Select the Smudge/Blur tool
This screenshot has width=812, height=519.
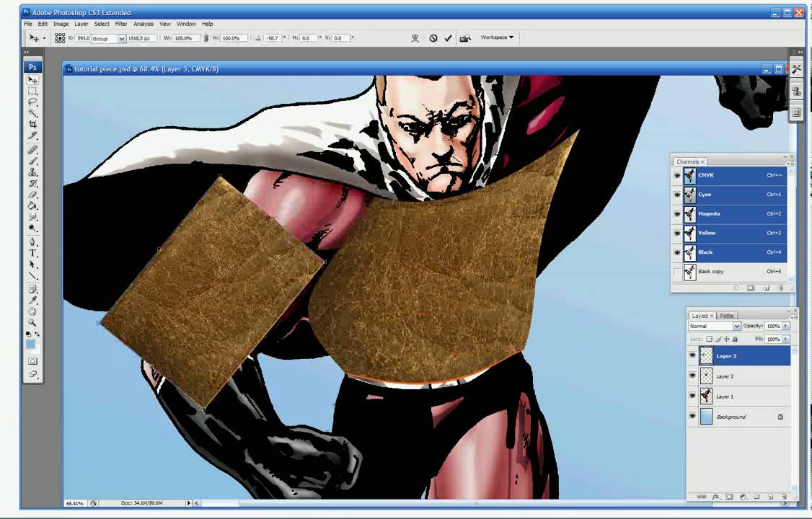(x=32, y=216)
